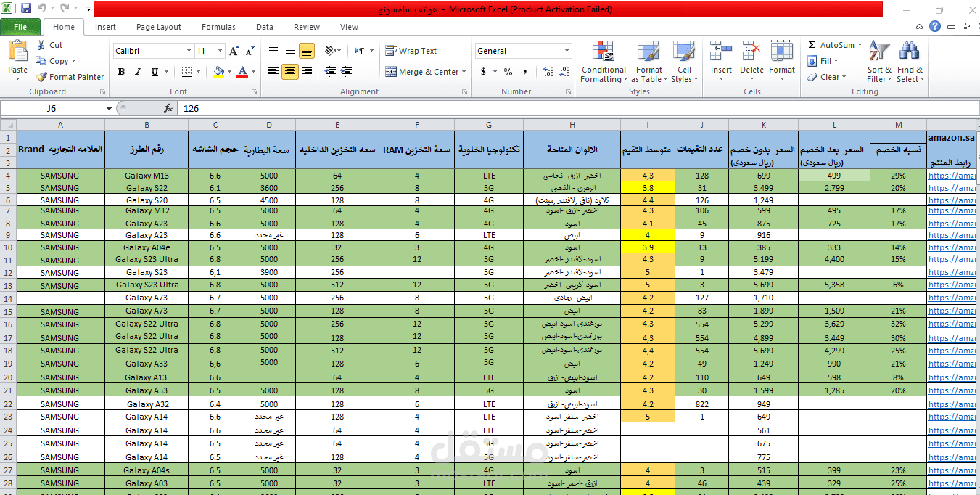Switch to the Data tab
Viewport: 980px width, 495px height.
[x=265, y=27]
